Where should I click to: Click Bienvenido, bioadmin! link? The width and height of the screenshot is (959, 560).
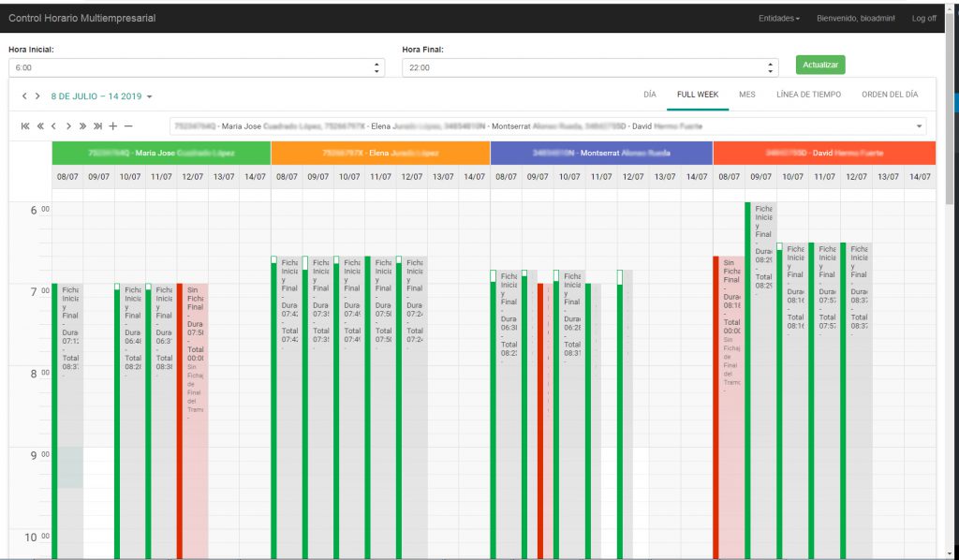coord(856,19)
